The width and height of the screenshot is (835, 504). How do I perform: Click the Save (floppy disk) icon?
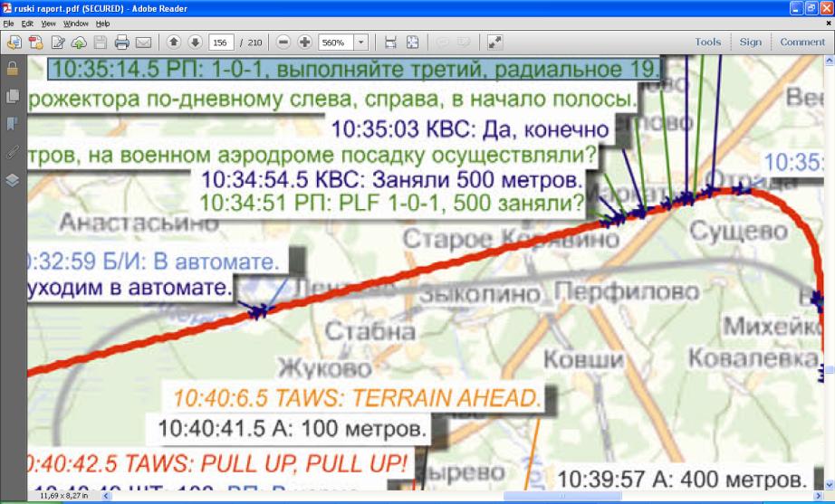[101, 42]
